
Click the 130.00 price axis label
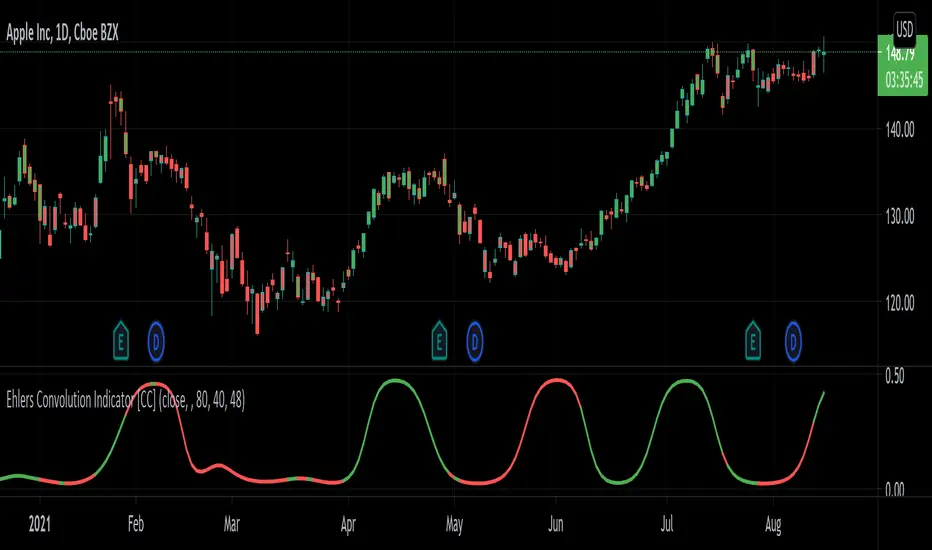click(899, 216)
